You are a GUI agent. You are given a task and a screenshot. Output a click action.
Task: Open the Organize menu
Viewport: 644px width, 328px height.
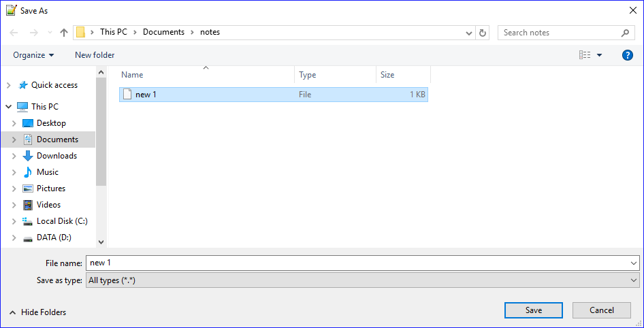33,55
